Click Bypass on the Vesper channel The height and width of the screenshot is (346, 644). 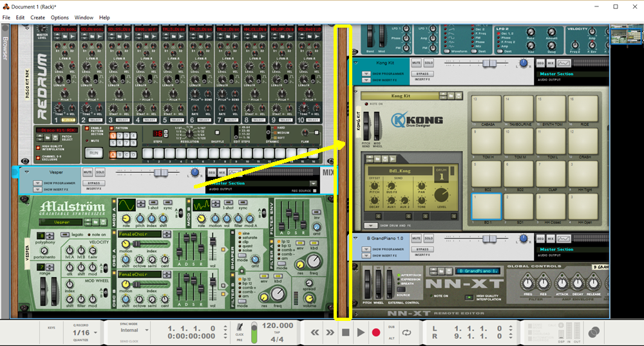click(x=93, y=183)
